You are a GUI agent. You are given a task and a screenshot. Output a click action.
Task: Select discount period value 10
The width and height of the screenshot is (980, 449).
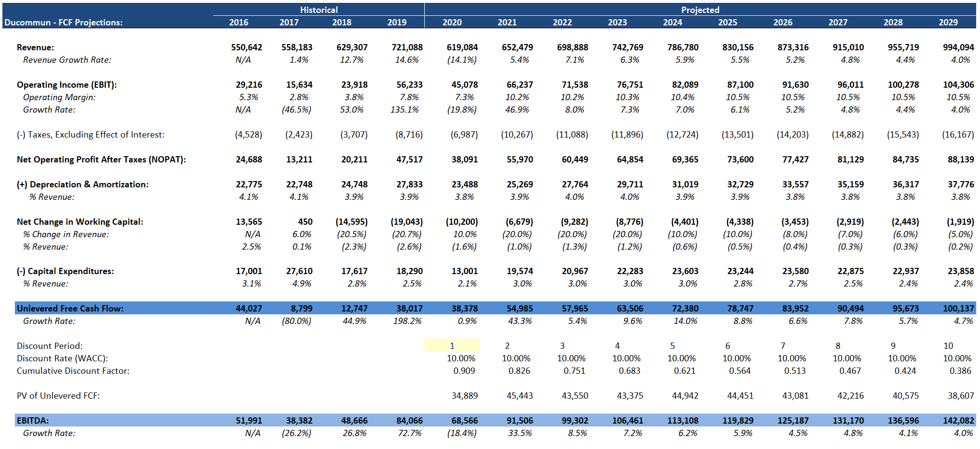(948, 346)
